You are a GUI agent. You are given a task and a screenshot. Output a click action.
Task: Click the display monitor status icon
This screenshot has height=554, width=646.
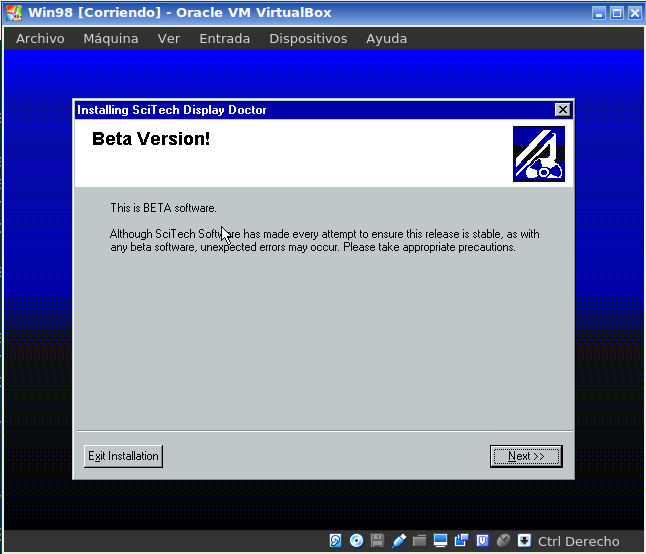tap(440, 540)
